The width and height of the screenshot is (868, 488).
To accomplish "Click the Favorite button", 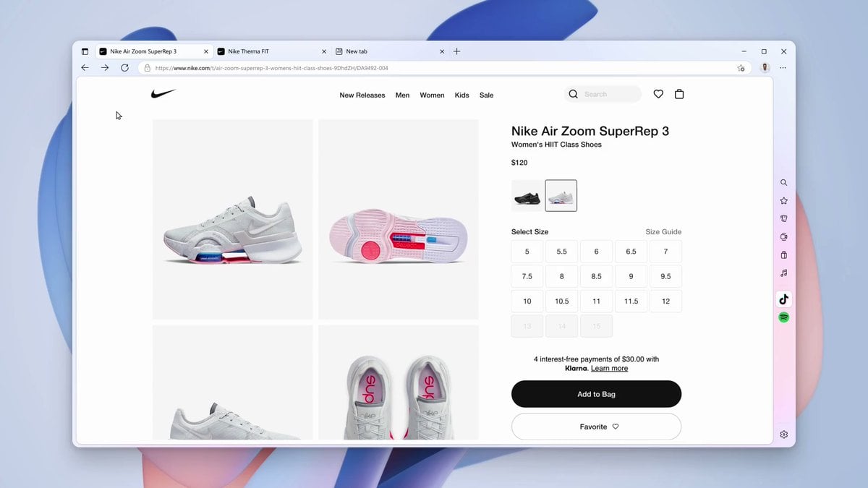I will 596,427.
